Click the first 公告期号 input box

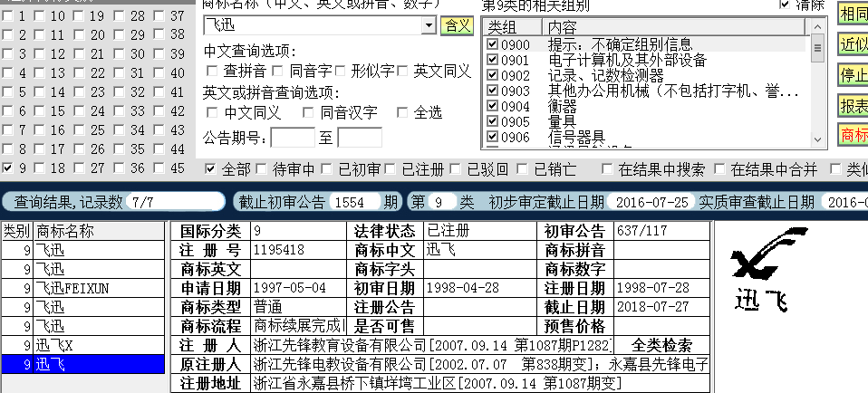[293, 138]
